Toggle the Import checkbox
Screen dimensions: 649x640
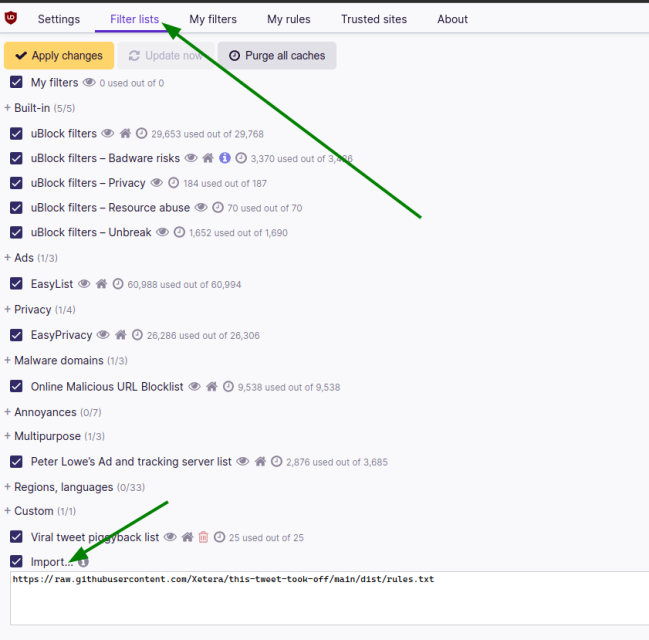click(16, 562)
